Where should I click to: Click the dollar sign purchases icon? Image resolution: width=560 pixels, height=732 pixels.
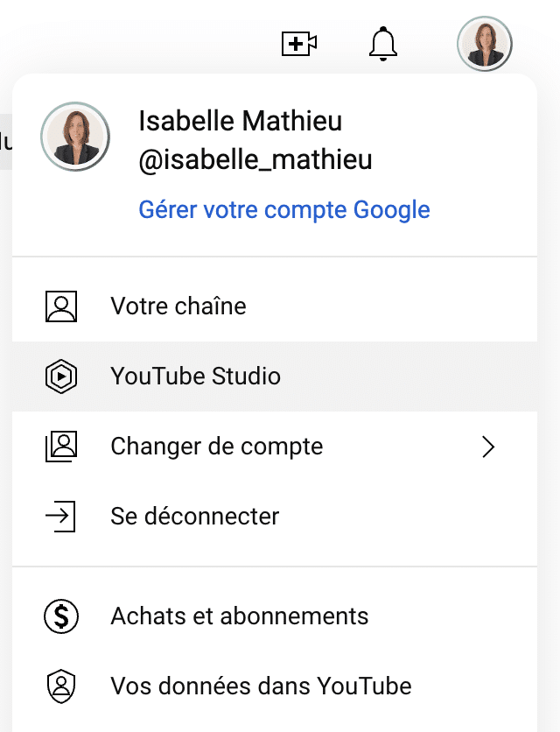point(60,616)
